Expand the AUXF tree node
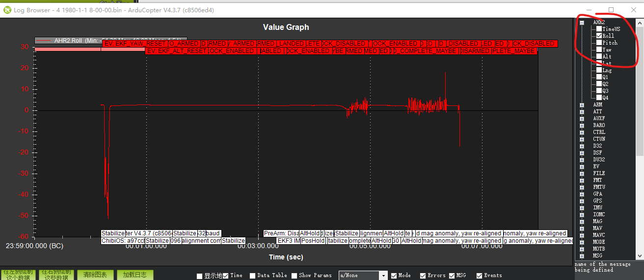This screenshot has width=644, height=280. coord(582,118)
